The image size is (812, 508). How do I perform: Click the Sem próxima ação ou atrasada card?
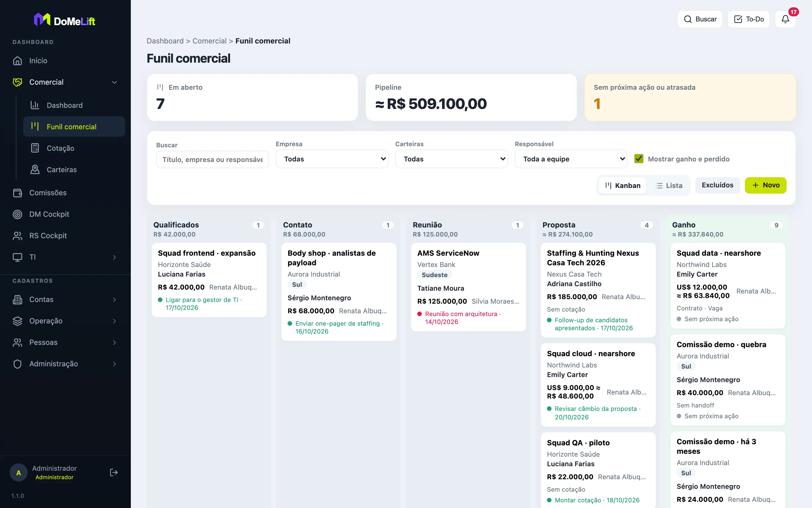click(x=690, y=97)
